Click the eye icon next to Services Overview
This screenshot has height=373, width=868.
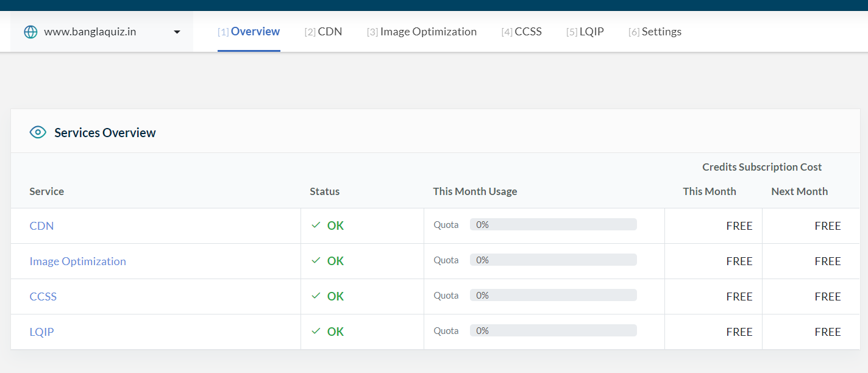click(38, 132)
